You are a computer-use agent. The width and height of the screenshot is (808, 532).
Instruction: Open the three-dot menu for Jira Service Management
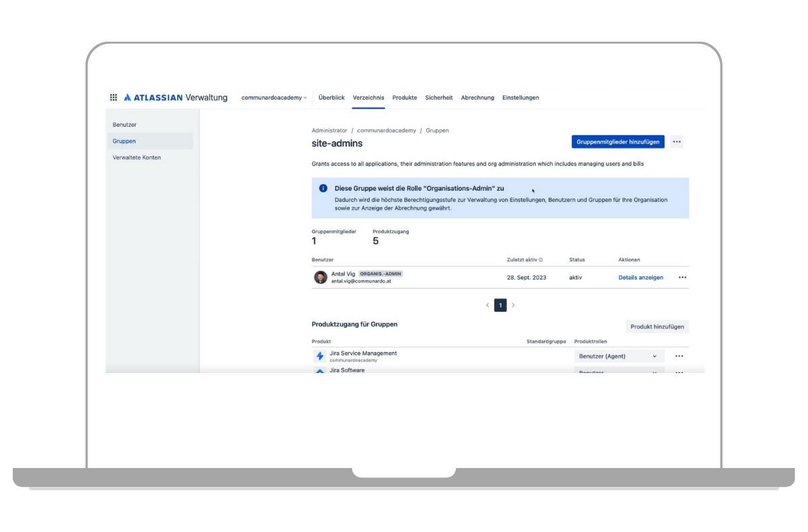[679, 356]
